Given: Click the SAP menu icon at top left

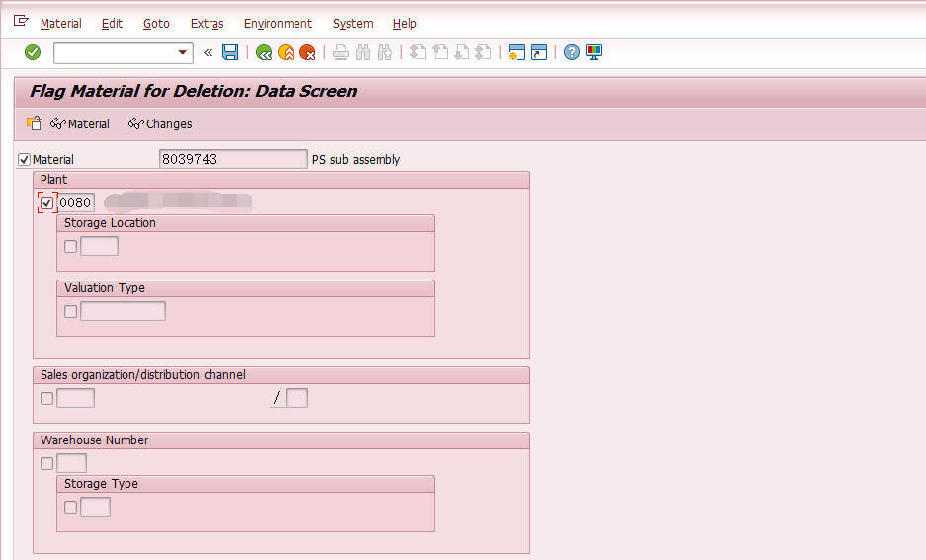Looking at the screenshot, I should tap(21, 22).
